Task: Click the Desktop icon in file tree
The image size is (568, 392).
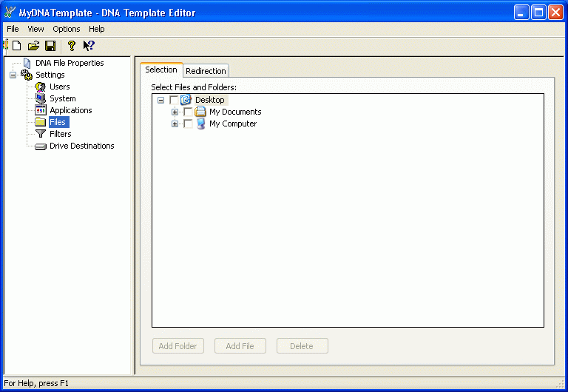Action: [x=186, y=100]
